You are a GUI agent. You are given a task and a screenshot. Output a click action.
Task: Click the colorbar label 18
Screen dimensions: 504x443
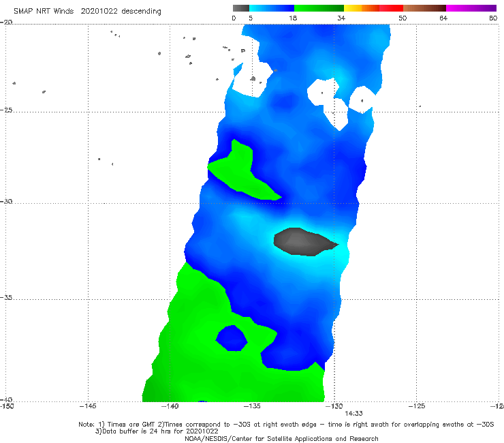click(x=293, y=18)
